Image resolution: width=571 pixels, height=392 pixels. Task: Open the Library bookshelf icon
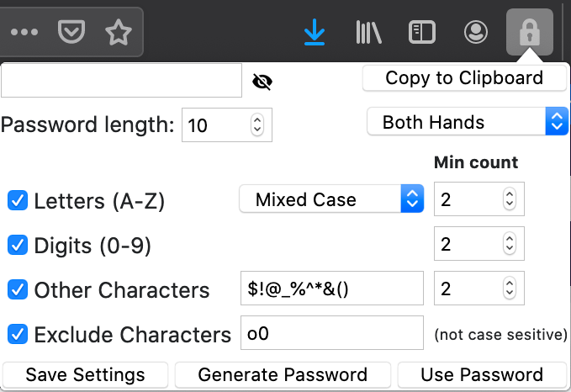click(x=368, y=33)
